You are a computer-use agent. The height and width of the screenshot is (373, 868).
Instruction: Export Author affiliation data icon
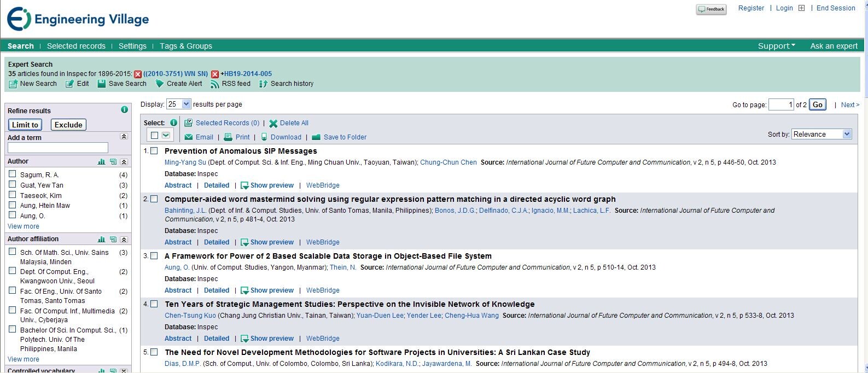pyautogui.click(x=113, y=240)
